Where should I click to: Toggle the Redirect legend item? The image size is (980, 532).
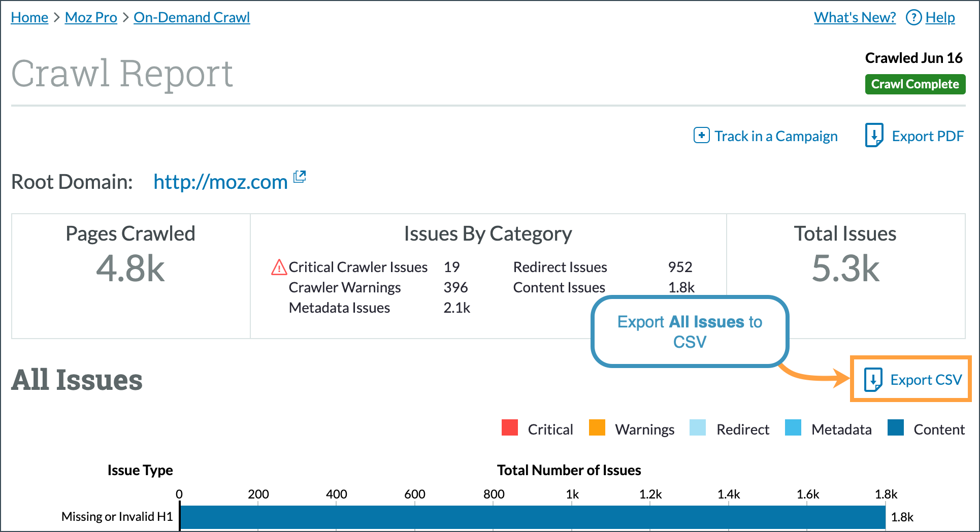698,428
